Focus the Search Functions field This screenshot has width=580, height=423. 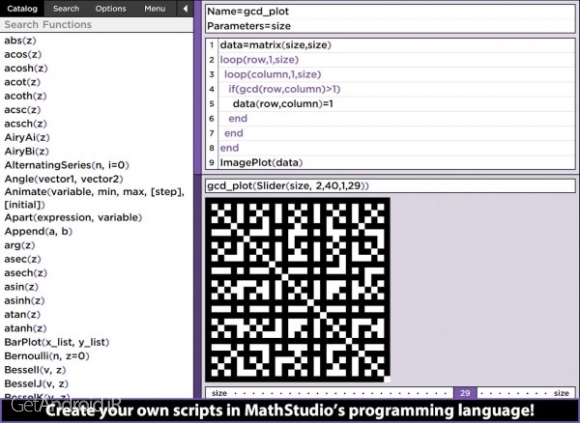[97, 24]
